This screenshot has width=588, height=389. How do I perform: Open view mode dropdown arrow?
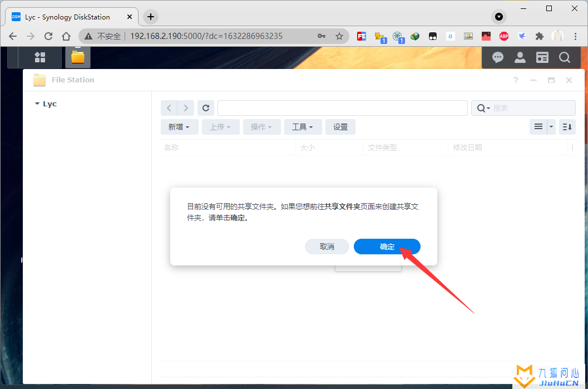551,127
